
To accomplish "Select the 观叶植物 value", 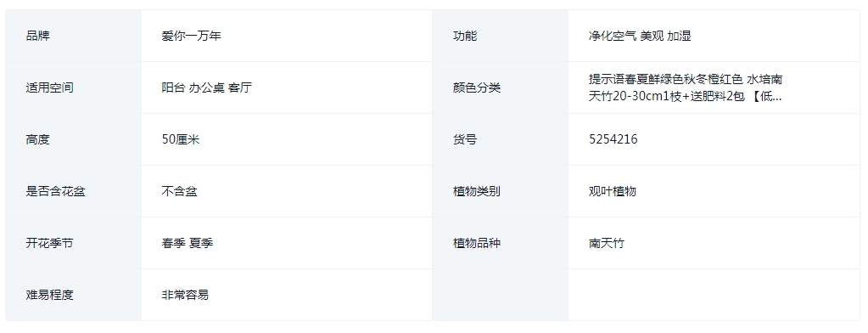I will (613, 192).
